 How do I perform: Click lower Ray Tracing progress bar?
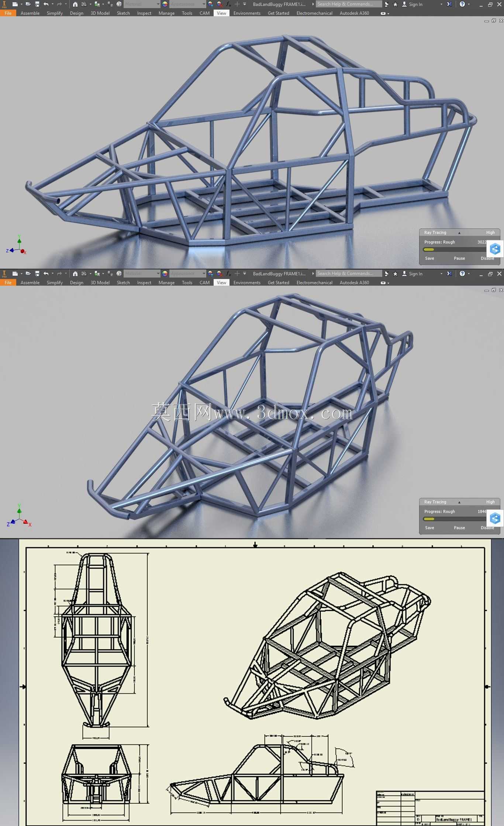455,519
